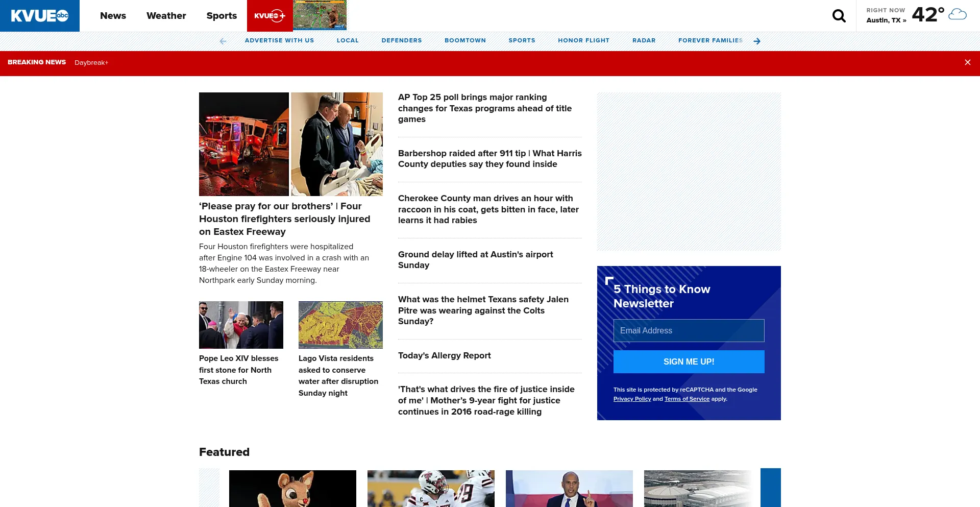980x507 pixels.
Task: Click the Email Address field
Action: pos(689,330)
